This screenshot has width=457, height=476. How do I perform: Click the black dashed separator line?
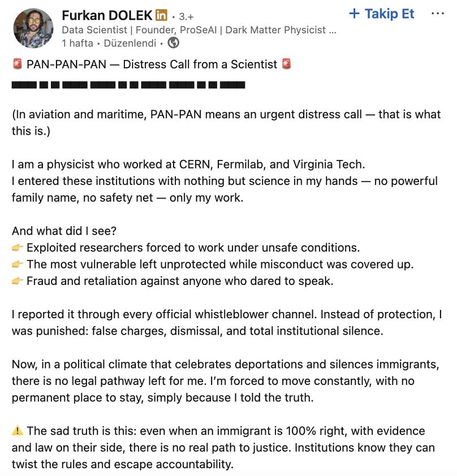pos(128,85)
